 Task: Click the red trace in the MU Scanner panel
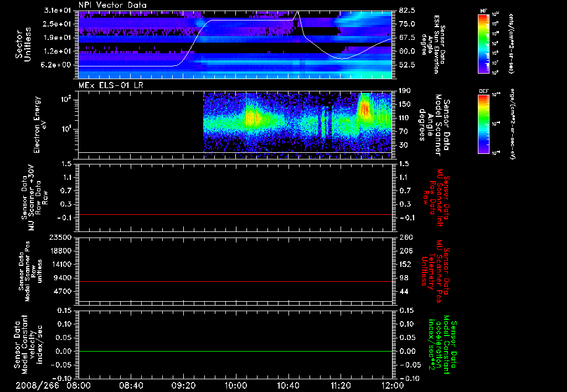point(235,214)
